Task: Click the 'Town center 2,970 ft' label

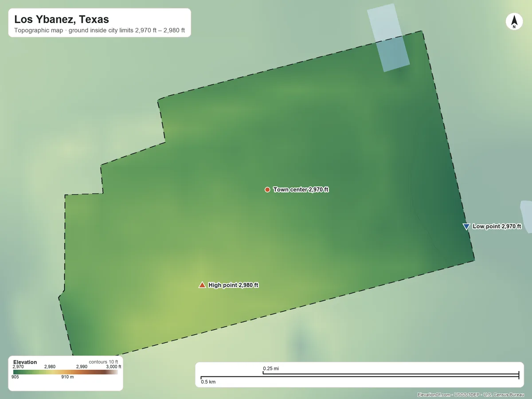Action: 301,190
